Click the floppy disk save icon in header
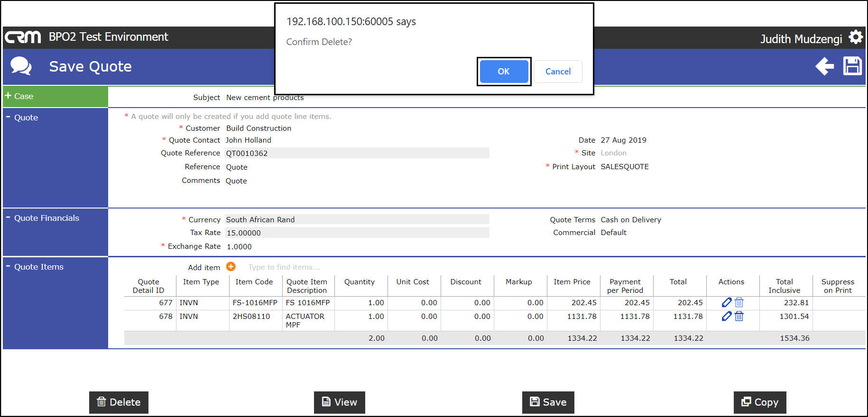 coord(852,66)
